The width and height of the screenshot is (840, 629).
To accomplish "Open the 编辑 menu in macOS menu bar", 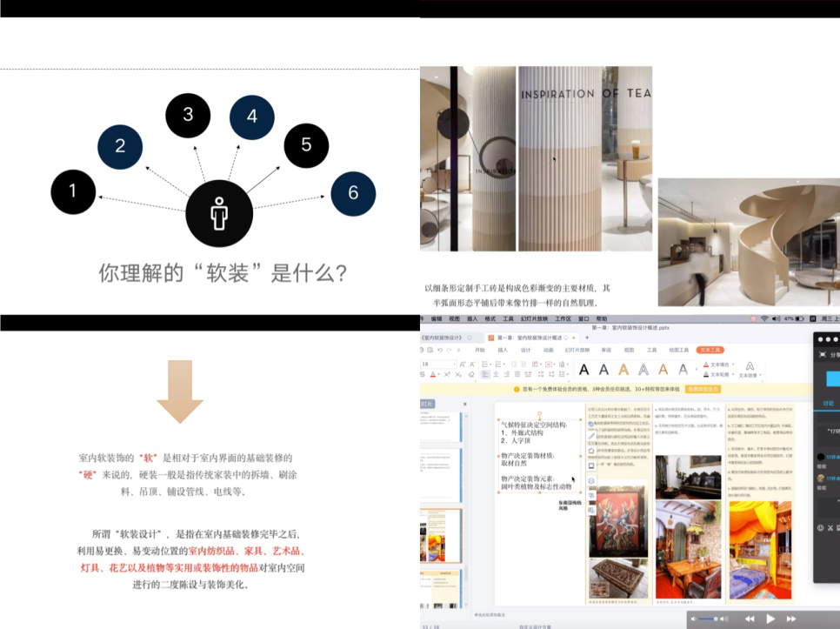I will point(437,318).
